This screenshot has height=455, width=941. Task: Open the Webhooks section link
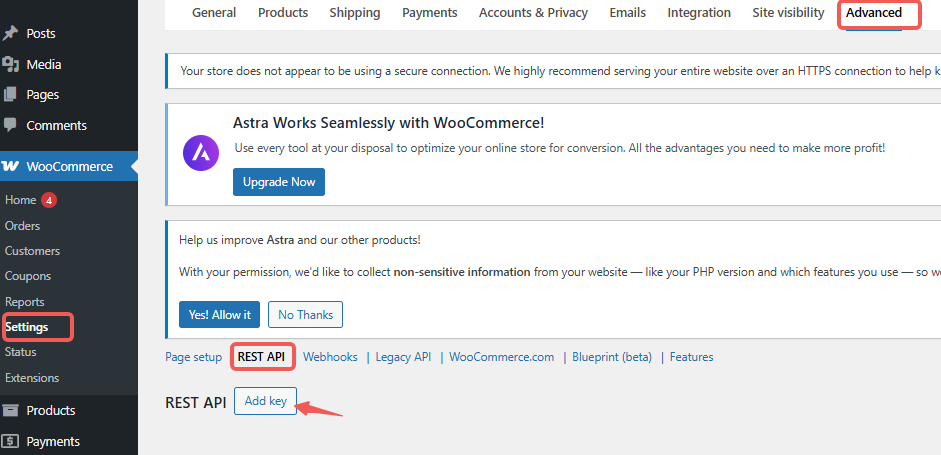pos(330,357)
